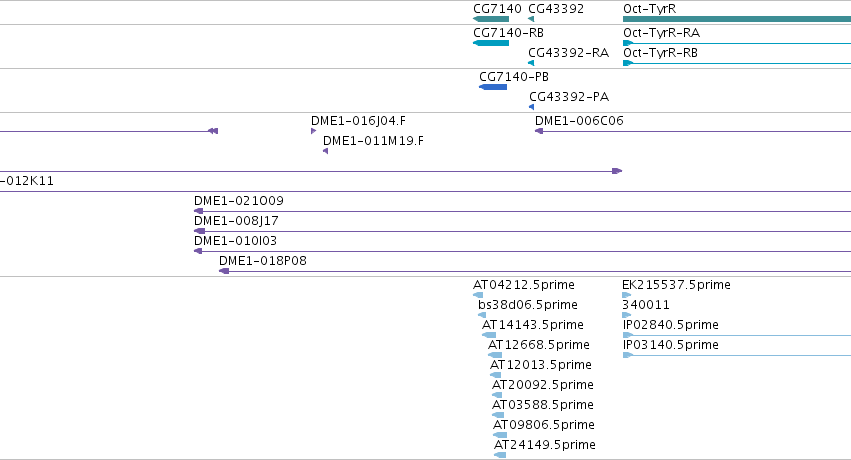851x460 pixels.
Task: Click the bs38d06.5prime EST arrow
Action: [482, 315]
